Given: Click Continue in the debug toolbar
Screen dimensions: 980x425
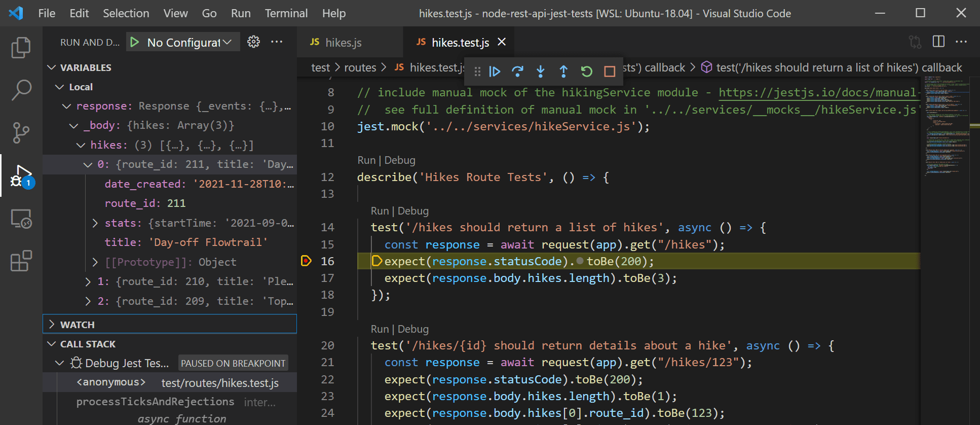Looking at the screenshot, I should tap(495, 72).
